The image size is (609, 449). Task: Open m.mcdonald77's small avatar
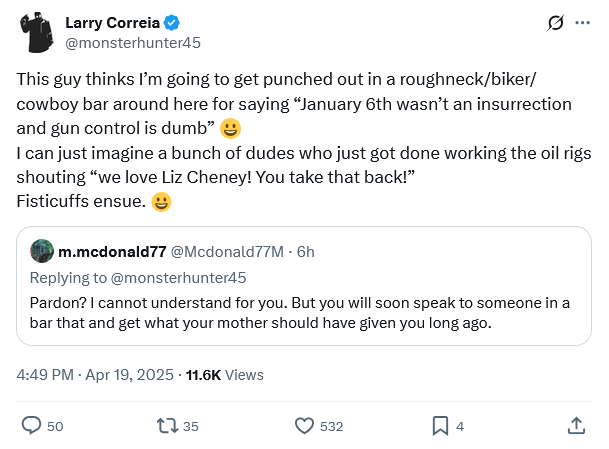click(x=42, y=251)
